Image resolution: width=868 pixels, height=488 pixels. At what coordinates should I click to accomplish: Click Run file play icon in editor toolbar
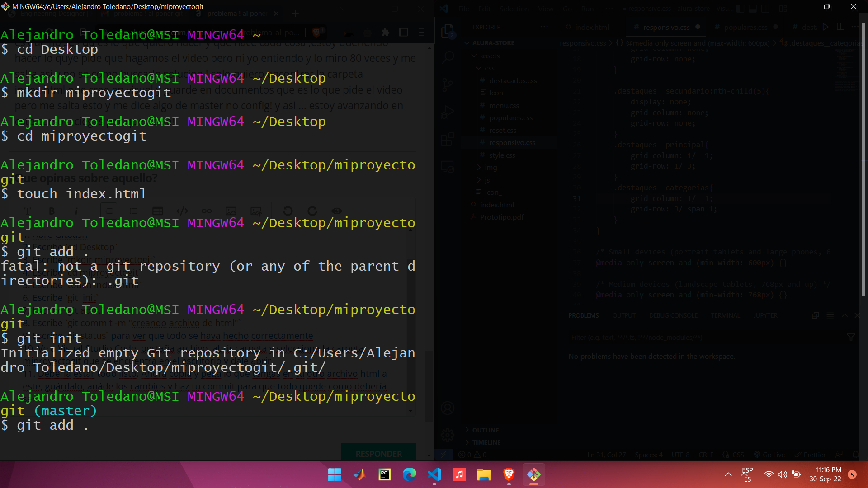coord(826,27)
